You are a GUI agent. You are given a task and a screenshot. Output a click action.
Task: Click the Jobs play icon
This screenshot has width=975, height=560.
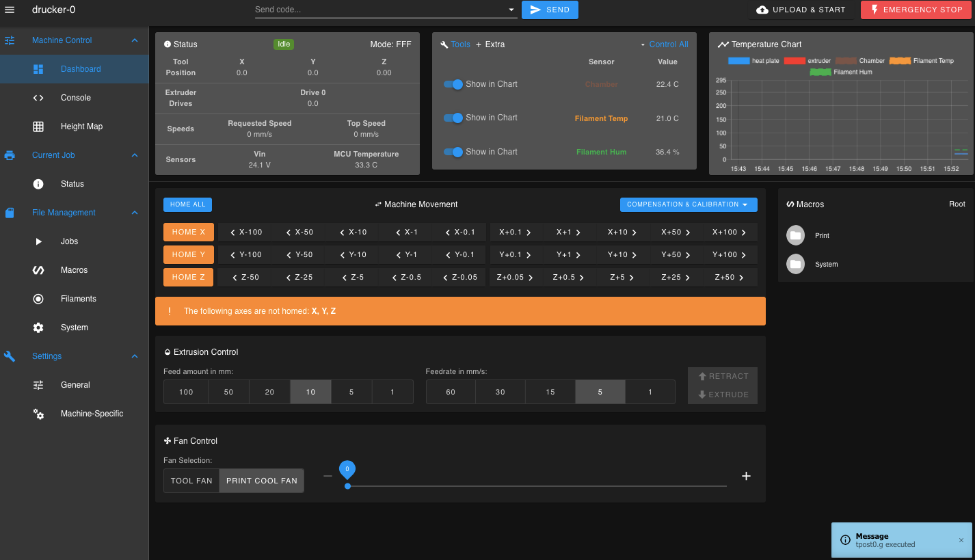click(x=38, y=241)
